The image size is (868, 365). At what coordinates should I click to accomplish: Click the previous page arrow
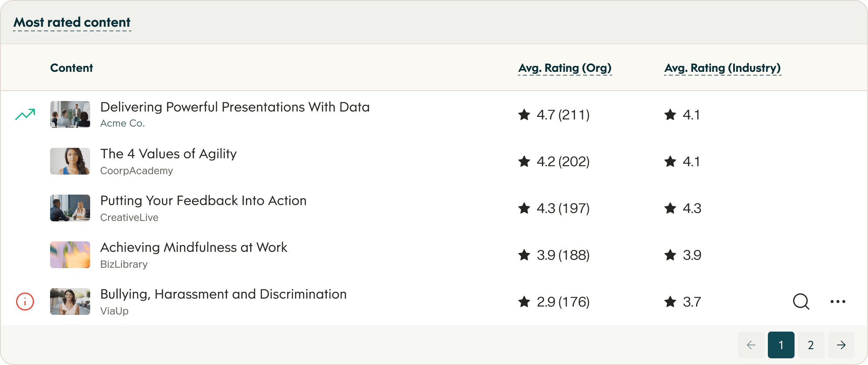751,345
